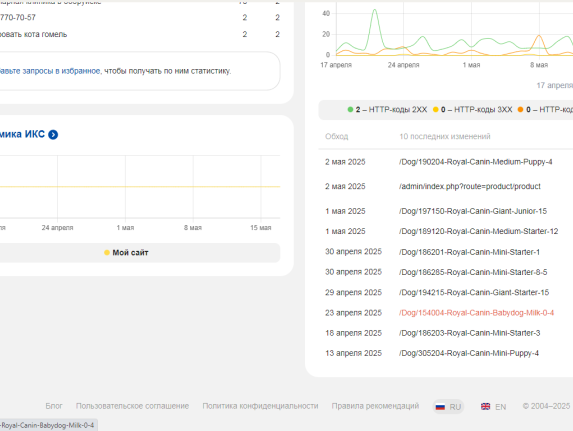Click the 29 апреля 2025 date cell
Image resolution: width=573 pixels, height=431 pixels.
pyautogui.click(x=353, y=292)
